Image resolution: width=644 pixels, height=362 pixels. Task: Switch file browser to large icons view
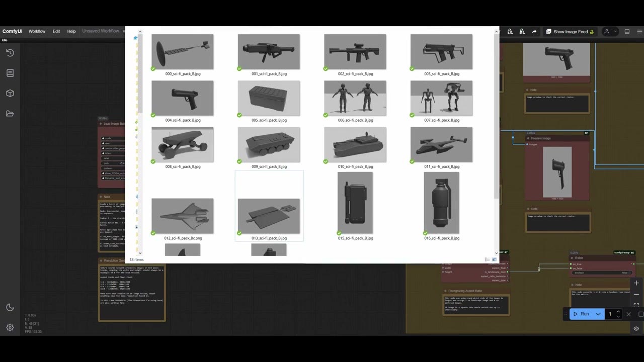[x=494, y=259]
